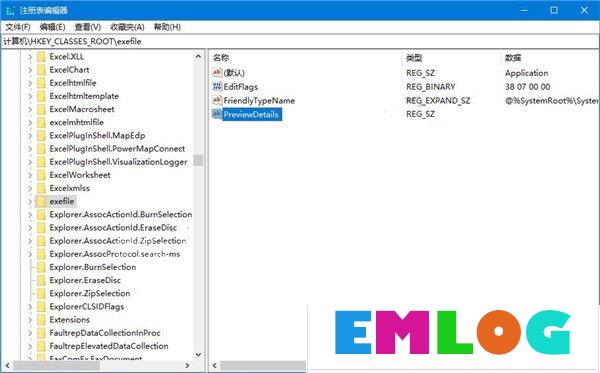
Task: Expand the ExplorerCLSIDFlags tree node
Action: point(30,306)
